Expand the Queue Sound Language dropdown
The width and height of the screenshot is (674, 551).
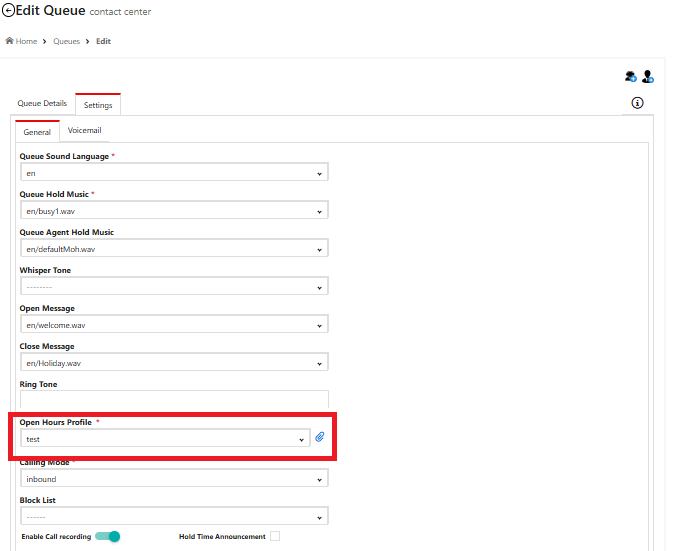pos(174,172)
